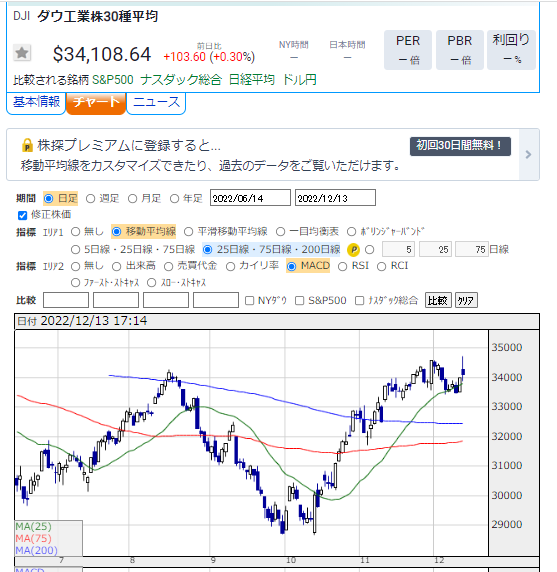The image size is (557, 572).
Task: Select the custom moving average radio
Action: click(370, 250)
